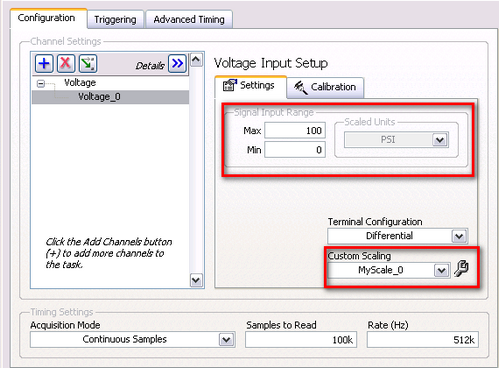499x368 pixels.
Task: Click the blue plus Add Channels icon
Action: tap(44, 63)
